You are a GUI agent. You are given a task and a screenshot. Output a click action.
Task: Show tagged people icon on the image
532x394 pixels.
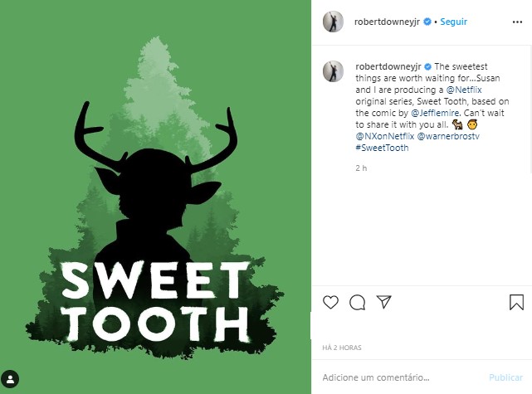12,382
